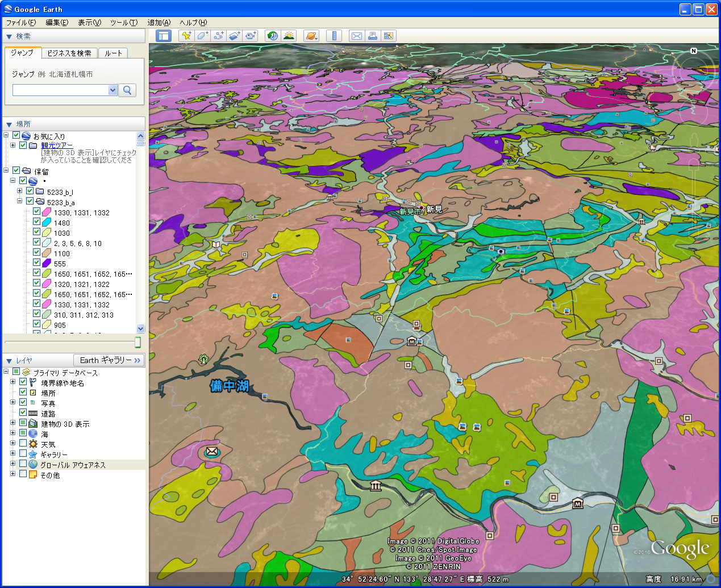721x588 pixels.
Task: Uncheck the 555 layer checkbox
Action: [37, 263]
